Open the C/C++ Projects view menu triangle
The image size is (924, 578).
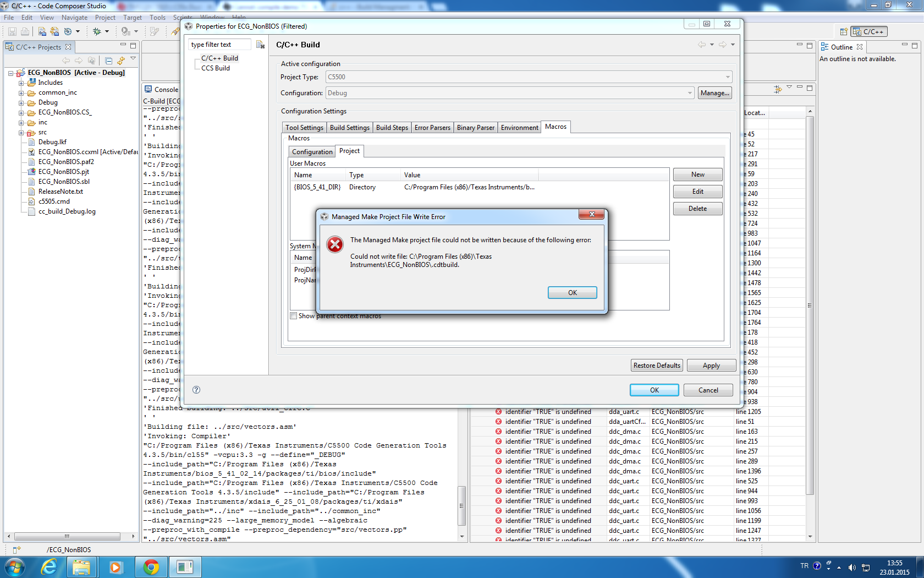(x=133, y=58)
